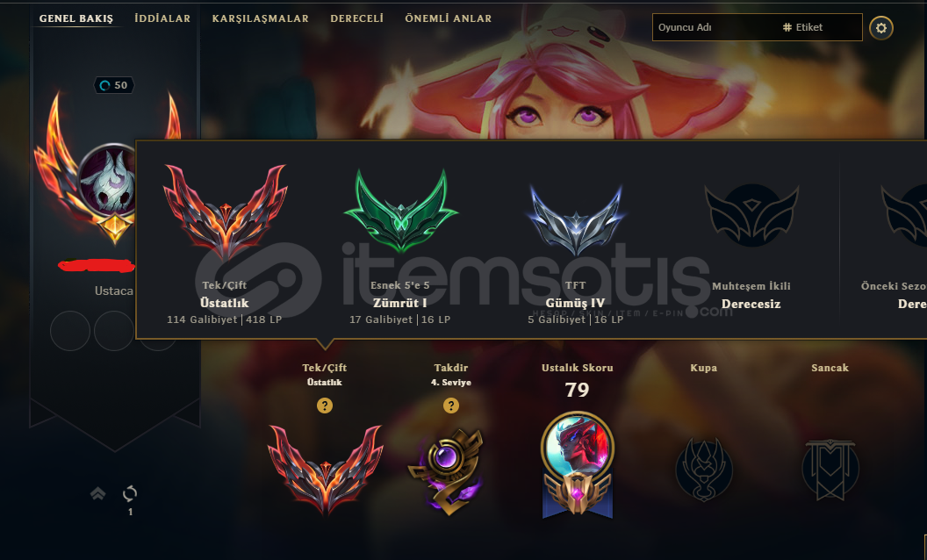Click the Sancak banner emblem
This screenshot has width=927, height=560.
point(830,470)
